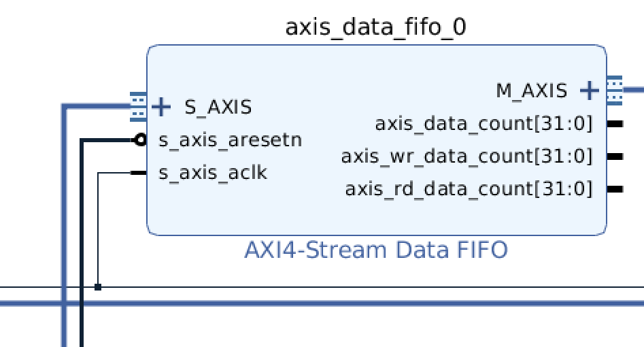
Task: Select the axis_wr_data_count[31:0] output pin stub
Action: pyautogui.click(x=615, y=156)
